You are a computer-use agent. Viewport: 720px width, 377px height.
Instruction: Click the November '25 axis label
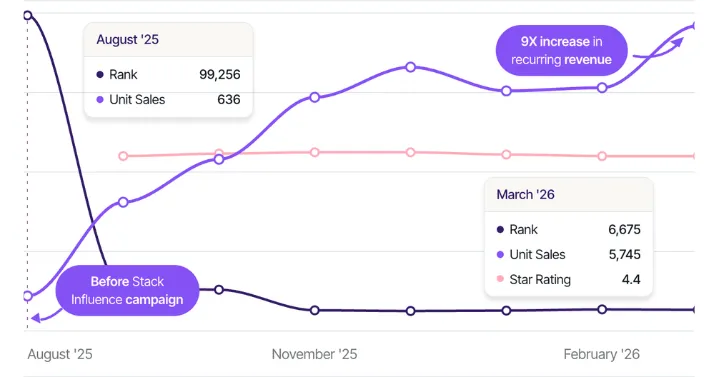315,354
